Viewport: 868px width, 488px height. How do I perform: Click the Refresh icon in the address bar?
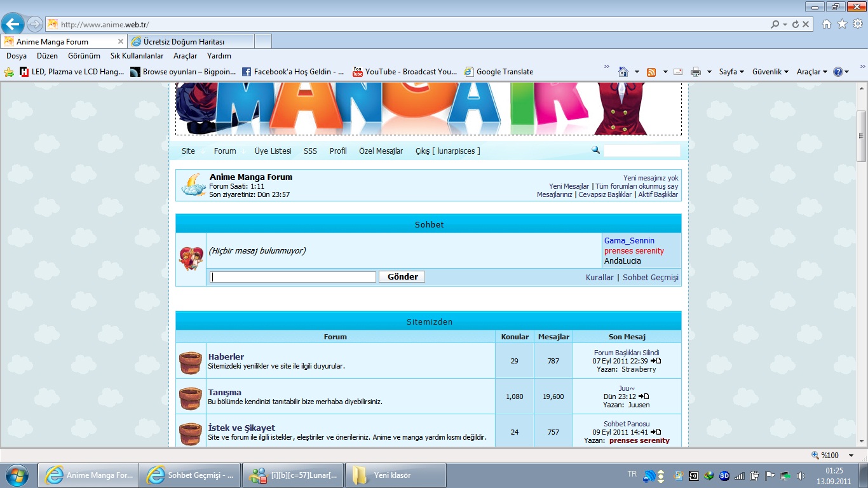pyautogui.click(x=796, y=24)
